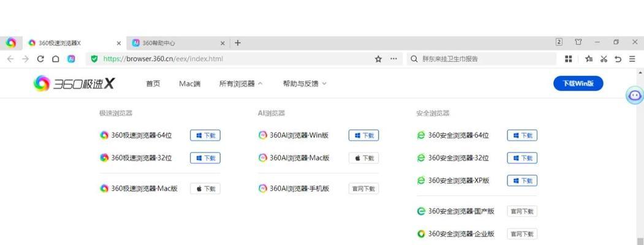Click the search magnifier icon
The height and width of the screenshot is (245, 644).
(415, 59)
